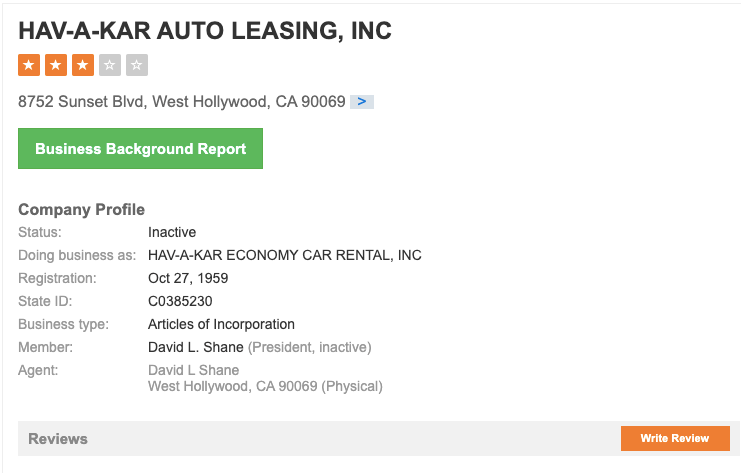Click the HAV-A-KAR AUTO LEASING heading

pos(205,31)
